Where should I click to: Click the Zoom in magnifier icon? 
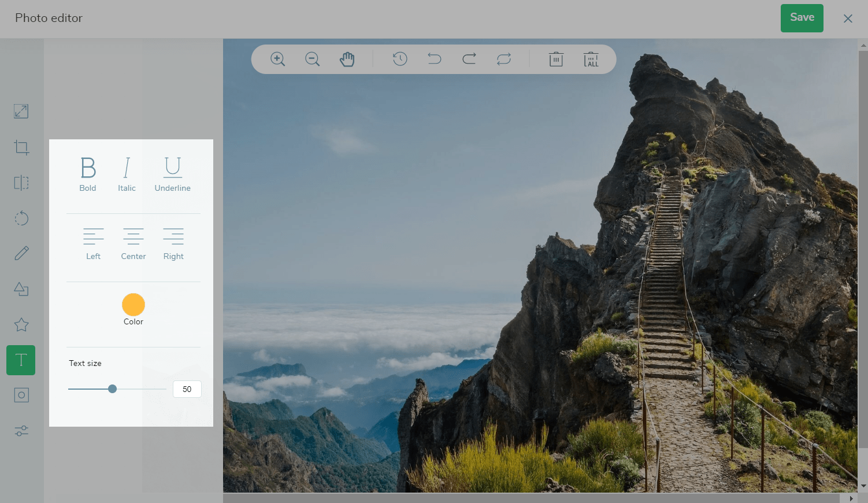(x=278, y=59)
